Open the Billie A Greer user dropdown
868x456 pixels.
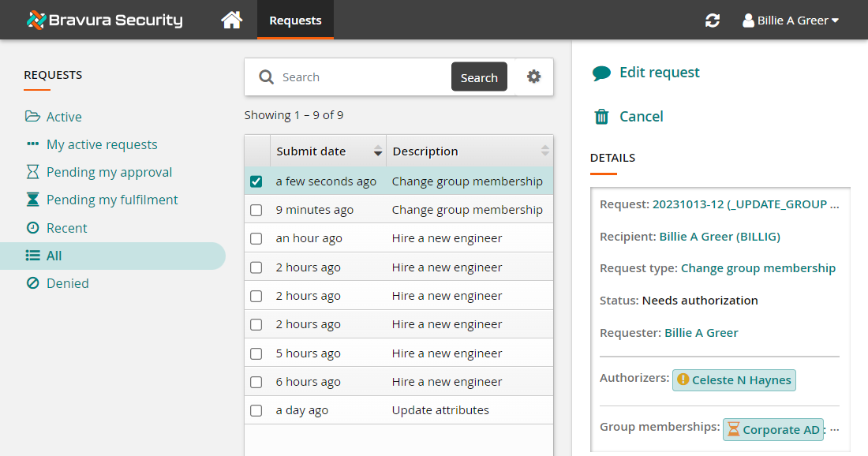point(791,21)
